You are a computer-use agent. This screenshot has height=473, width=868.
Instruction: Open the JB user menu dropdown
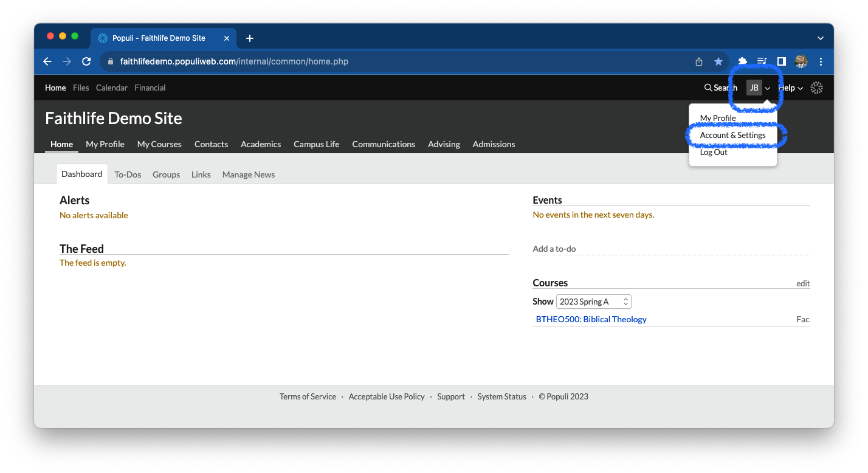click(x=758, y=88)
